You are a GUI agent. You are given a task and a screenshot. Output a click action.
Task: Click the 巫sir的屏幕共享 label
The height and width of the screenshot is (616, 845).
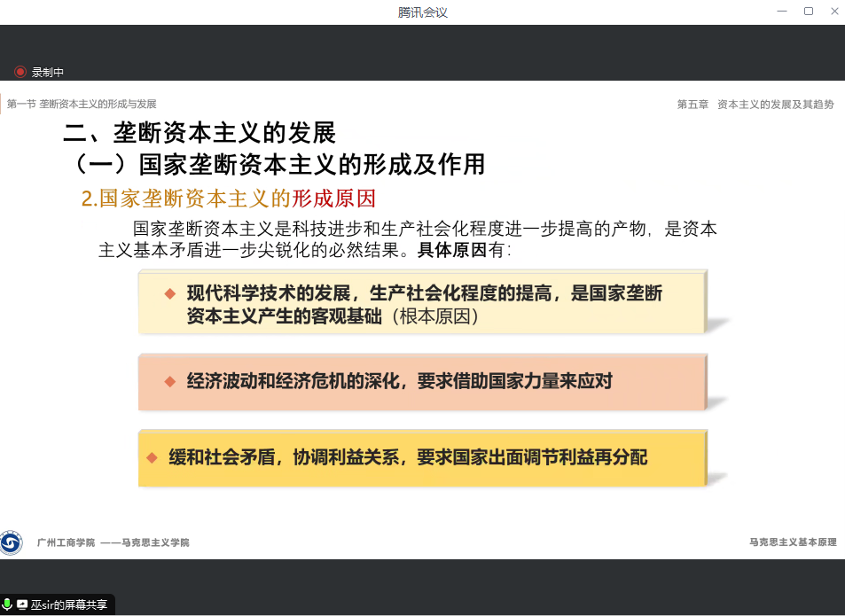69,605
